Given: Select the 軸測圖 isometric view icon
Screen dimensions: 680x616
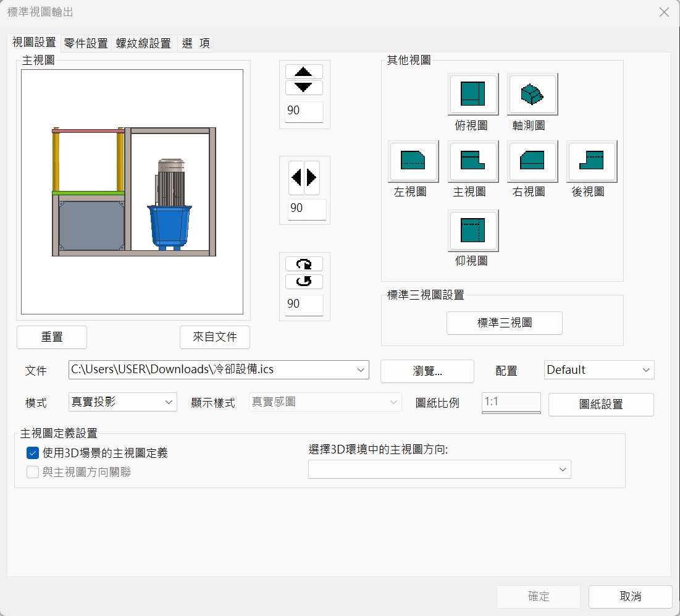Looking at the screenshot, I should pyautogui.click(x=532, y=95).
